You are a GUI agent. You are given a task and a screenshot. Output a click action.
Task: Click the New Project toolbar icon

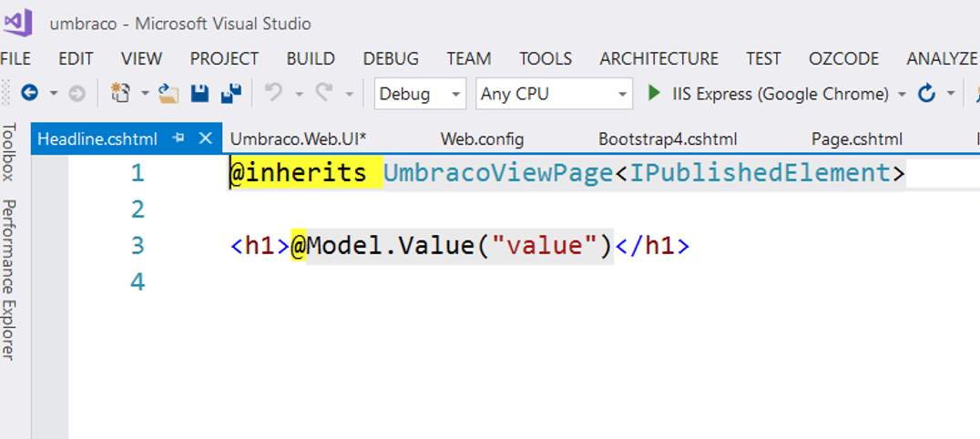click(120, 94)
